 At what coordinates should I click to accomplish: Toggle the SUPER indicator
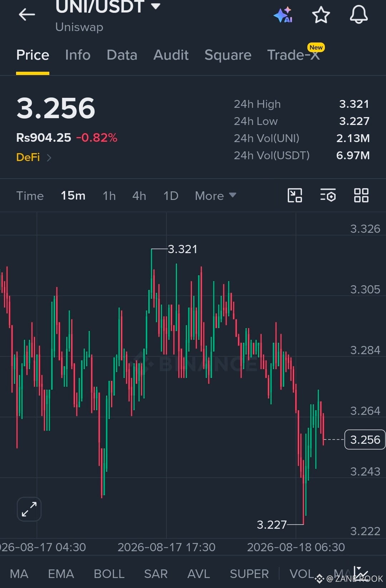249,574
